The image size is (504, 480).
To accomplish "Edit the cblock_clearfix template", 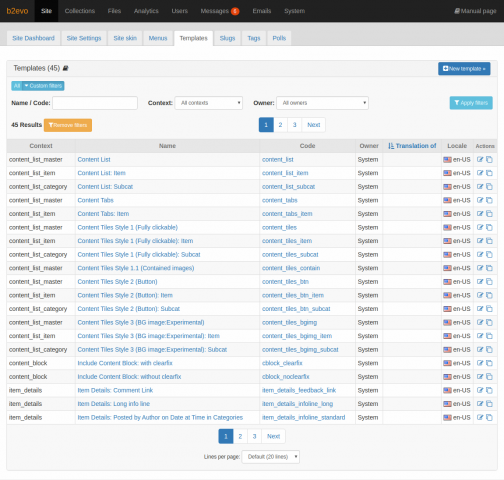I will [480, 363].
